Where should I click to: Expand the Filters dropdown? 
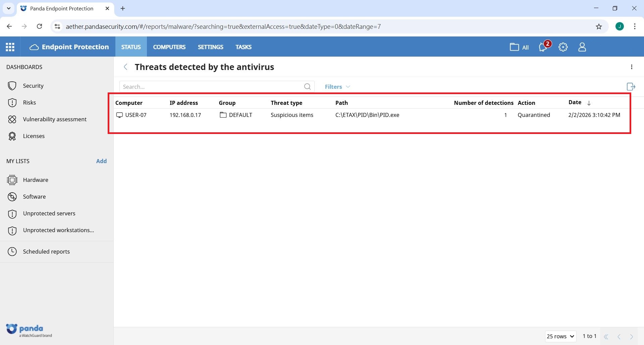click(x=337, y=87)
